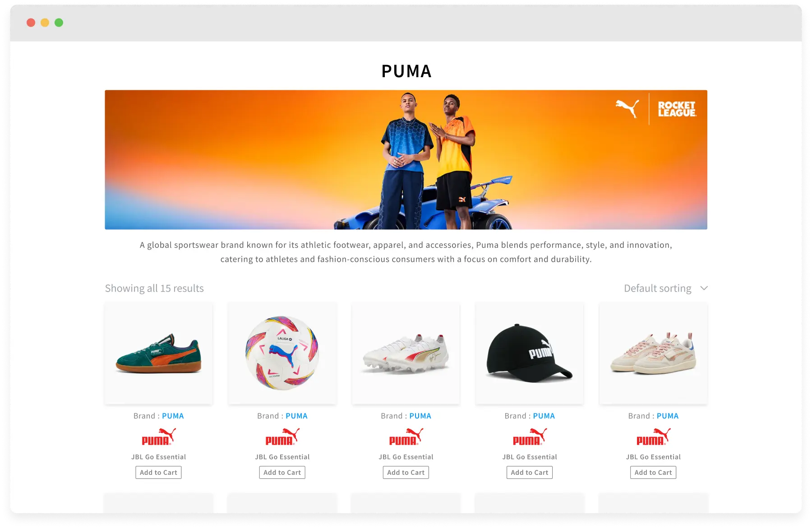Click the white Puma cat logo in banner
Image resolution: width=812 pixels, height=529 pixels.
(x=627, y=109)
